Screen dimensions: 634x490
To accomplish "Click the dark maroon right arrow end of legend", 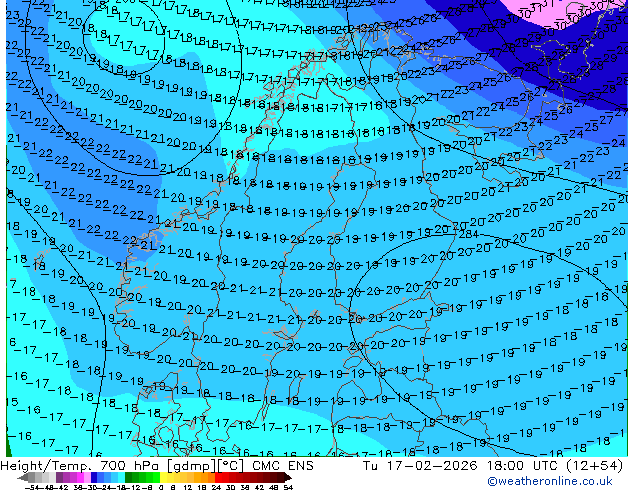I will coord(287,478).
